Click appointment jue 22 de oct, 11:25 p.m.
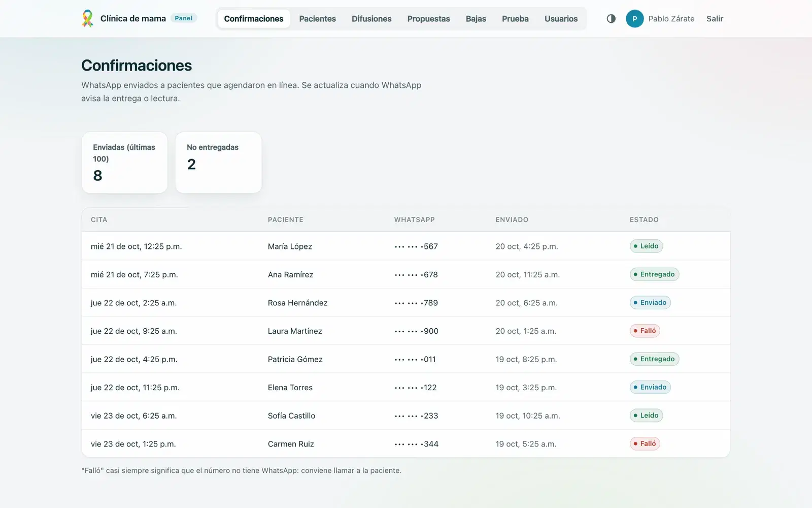The image size is (812, 508). [x=135, y=388]
